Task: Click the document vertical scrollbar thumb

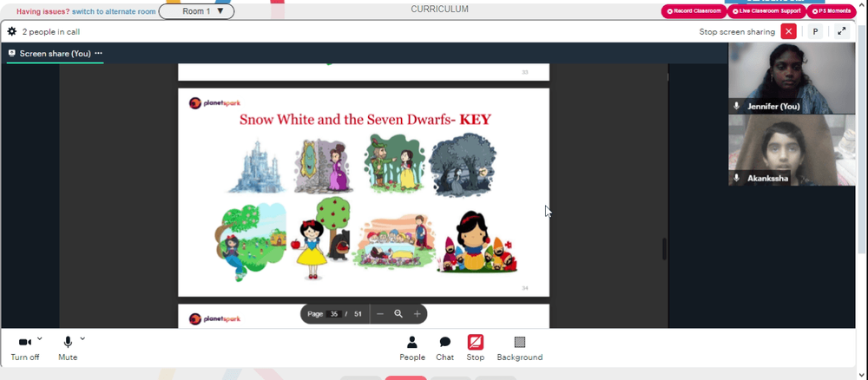Action: (664, 248)
